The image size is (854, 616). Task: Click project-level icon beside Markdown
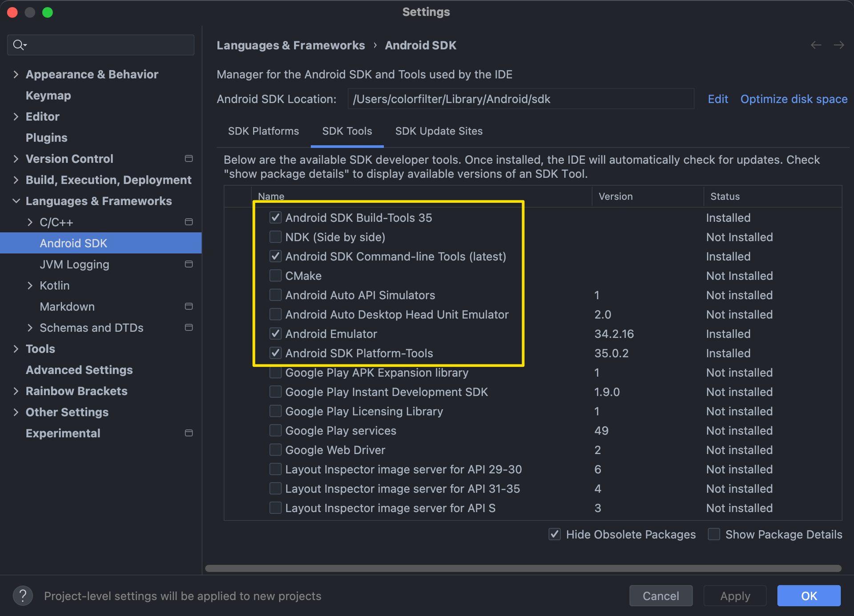tap(189, 307)
